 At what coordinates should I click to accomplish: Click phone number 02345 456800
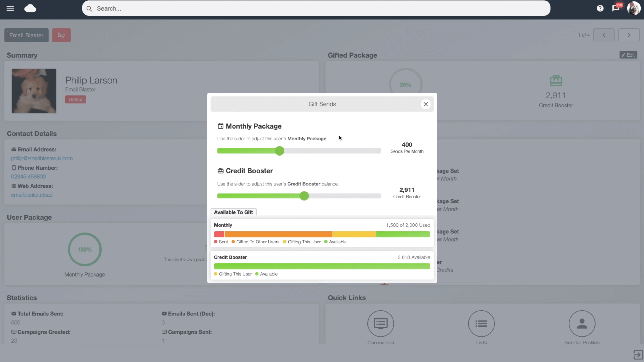28,177
